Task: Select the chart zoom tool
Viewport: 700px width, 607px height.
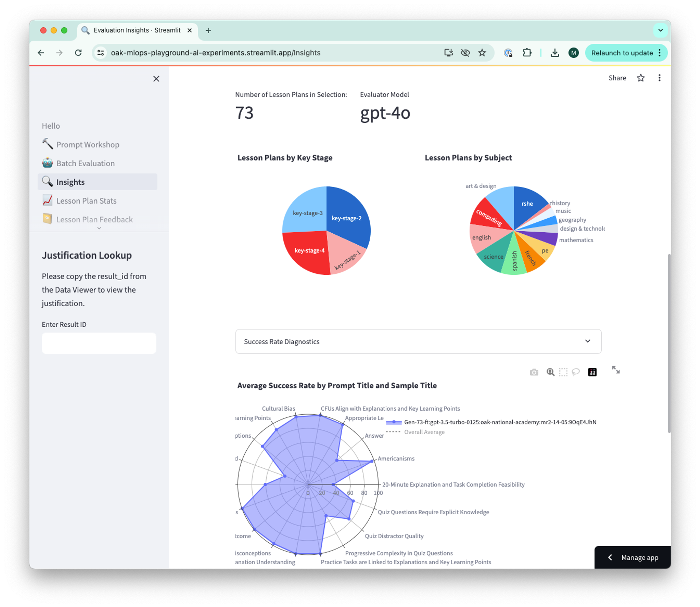Action: [550, 372]
